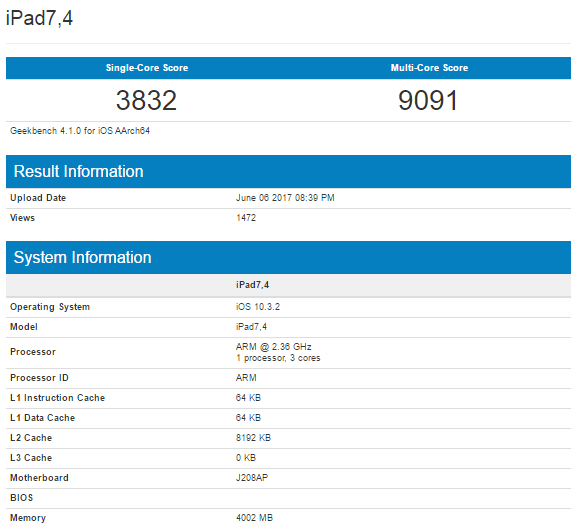Click the Views label
The height and width of the screenshot is (531, 579).
(23, 218)
